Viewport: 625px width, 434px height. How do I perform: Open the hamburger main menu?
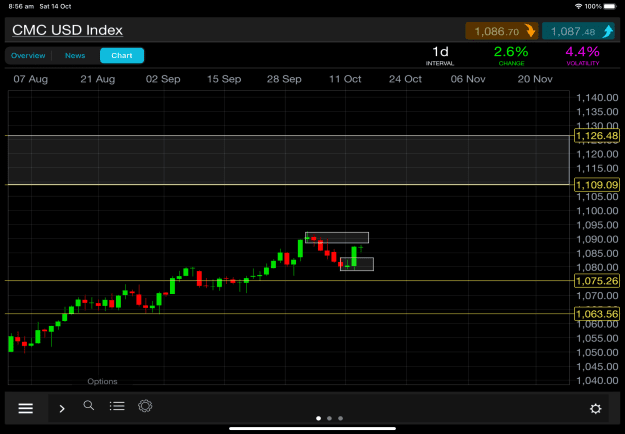[x=26, y=408]
